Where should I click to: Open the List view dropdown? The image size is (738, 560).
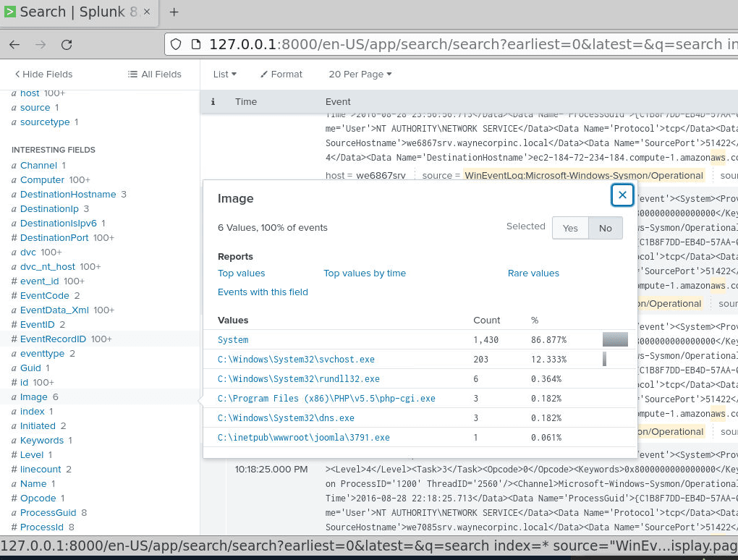(224, 75)
